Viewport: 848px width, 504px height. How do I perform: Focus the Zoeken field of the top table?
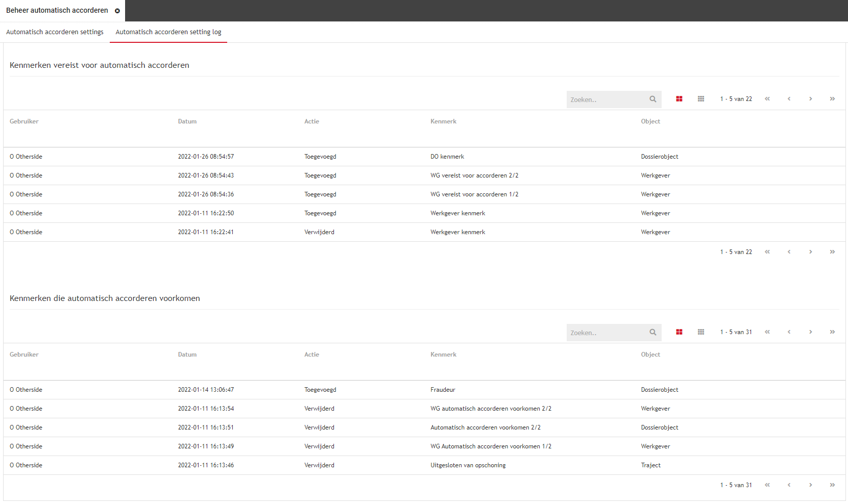pos(607,99)
